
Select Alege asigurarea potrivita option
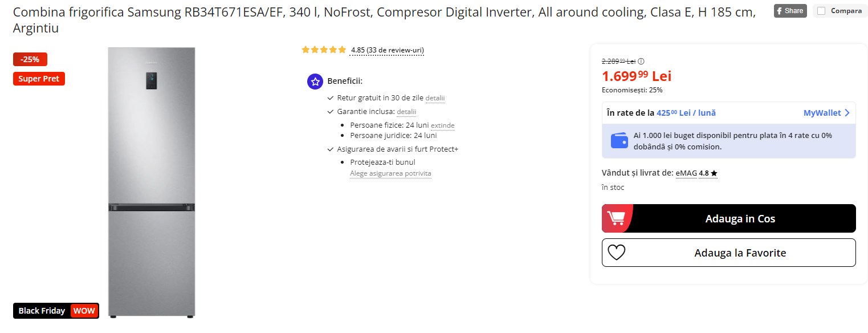390,173
